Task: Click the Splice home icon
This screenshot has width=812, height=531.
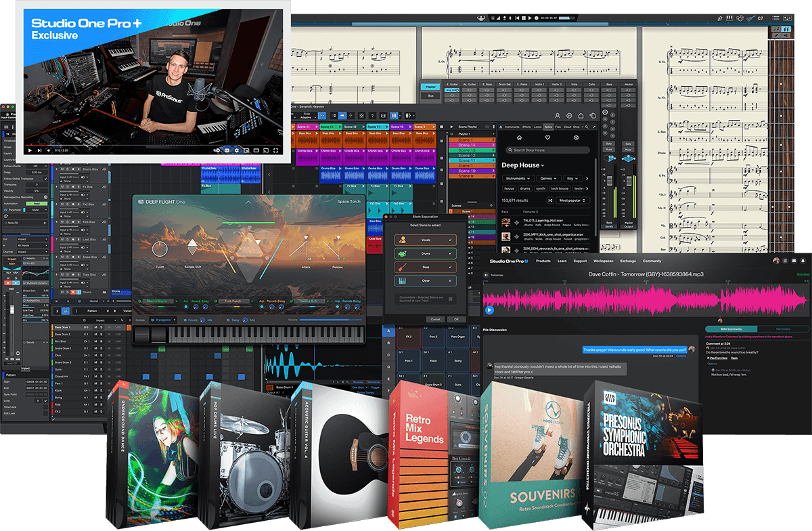Action: point(519,137)
